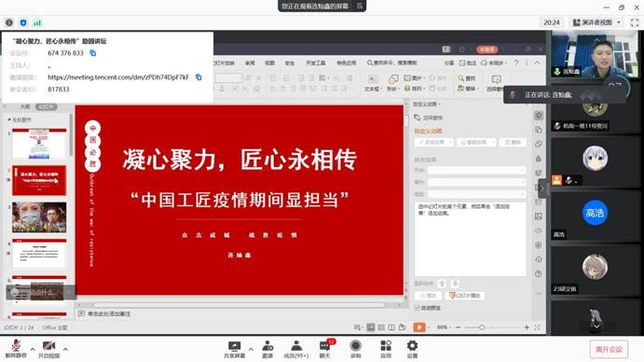Check the blue security shield icon
Viewport: 644px width, 362px height.
[23, 22]
